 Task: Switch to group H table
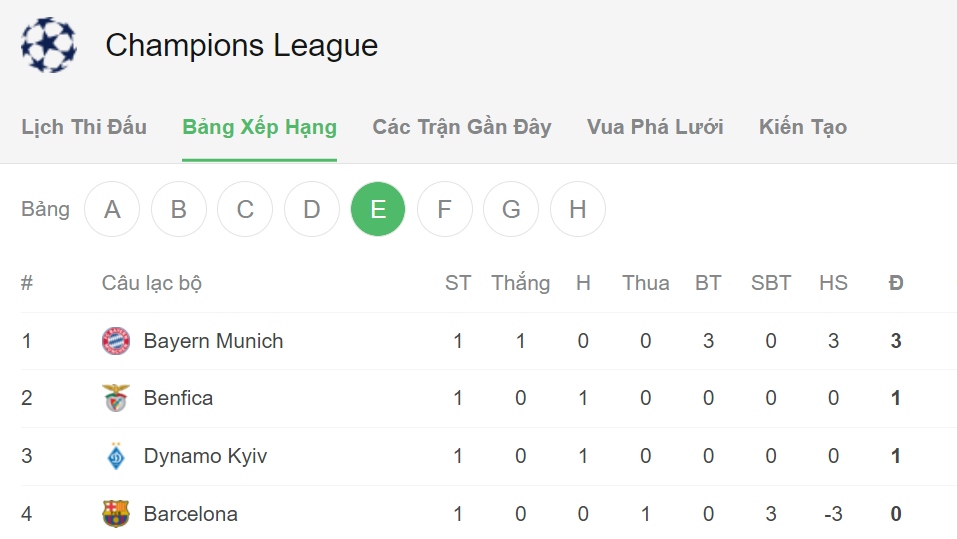(x=578, y=209)
